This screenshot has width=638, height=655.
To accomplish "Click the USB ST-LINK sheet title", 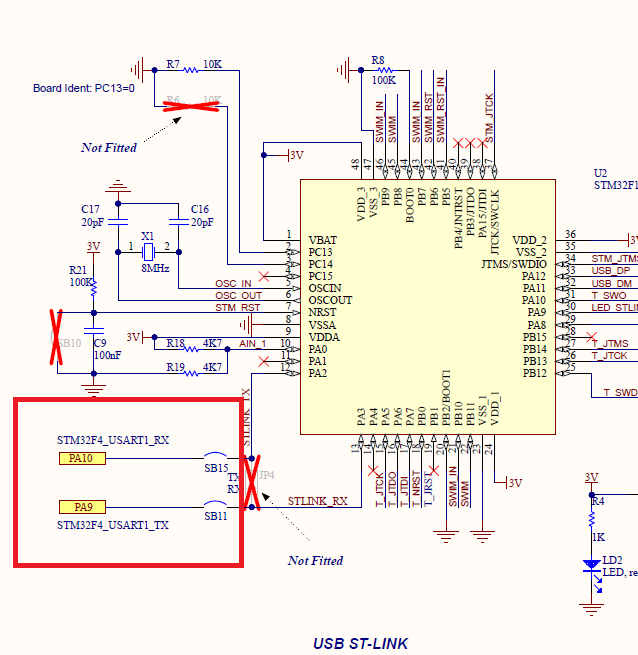I will point(361,644).
